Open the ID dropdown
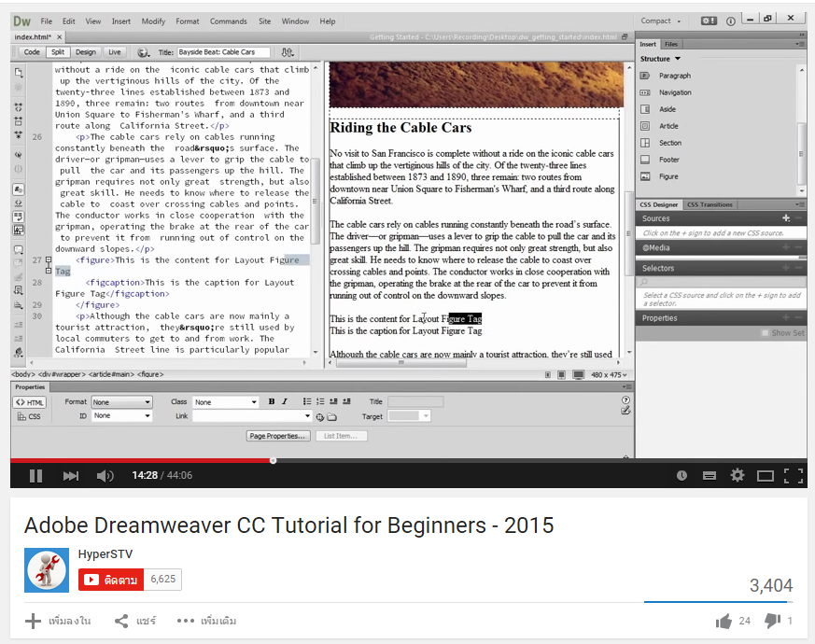 [121, 416]
